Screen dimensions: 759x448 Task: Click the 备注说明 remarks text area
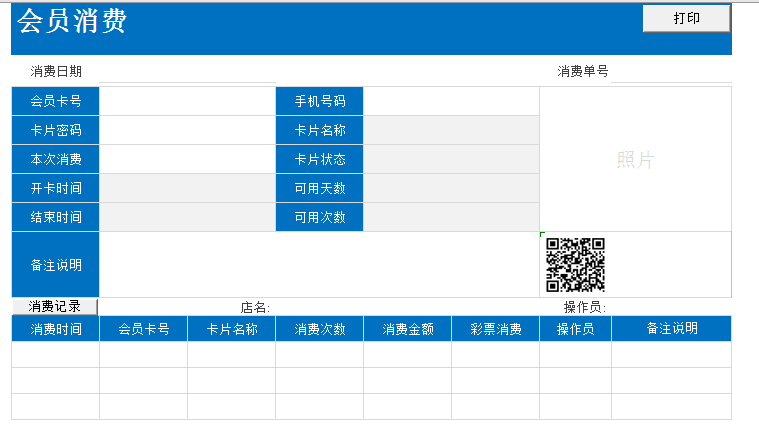(318, 265)
